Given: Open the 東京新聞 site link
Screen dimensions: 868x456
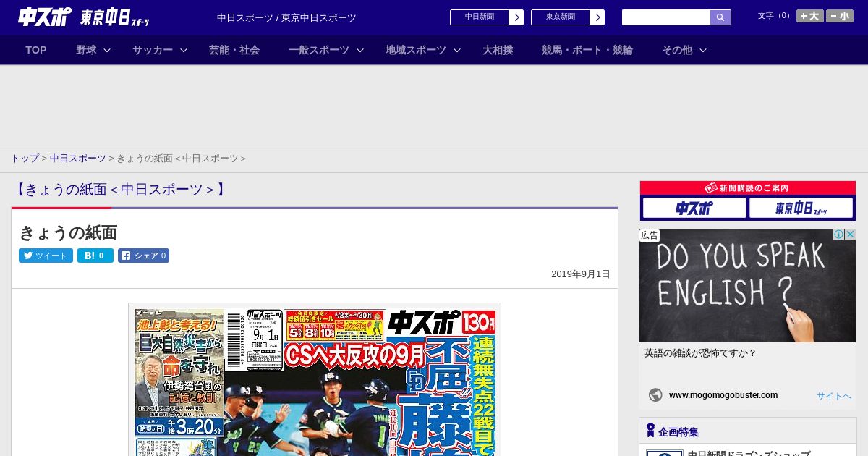Looking at the screenshot, I should 561,17.
